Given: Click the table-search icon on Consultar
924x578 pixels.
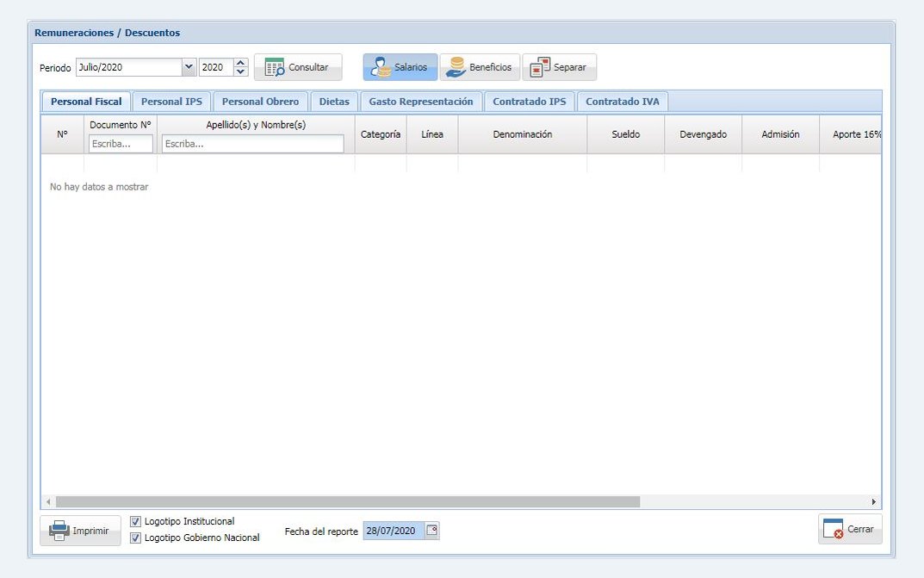Looking at the screenshot, I should click(x=275, y=67).
